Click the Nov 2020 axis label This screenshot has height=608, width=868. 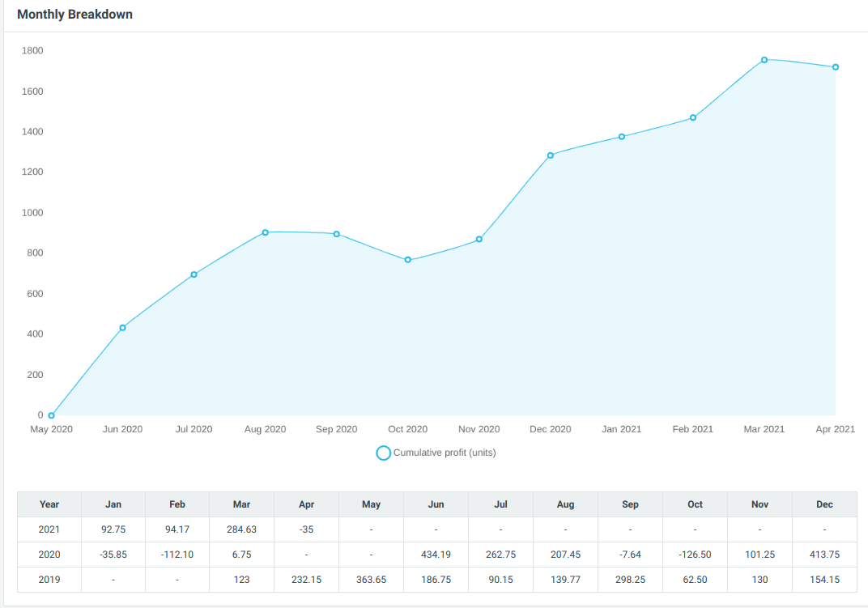pos(479,429)
